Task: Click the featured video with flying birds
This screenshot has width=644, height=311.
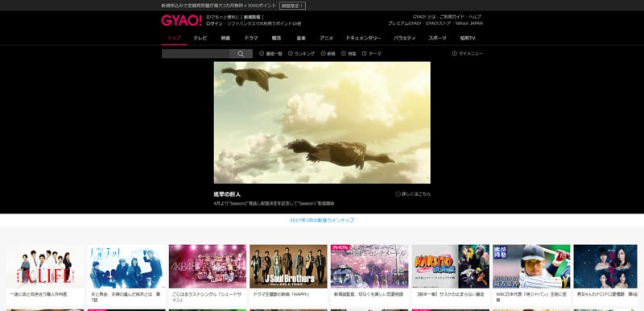Action: pos(322,122)
